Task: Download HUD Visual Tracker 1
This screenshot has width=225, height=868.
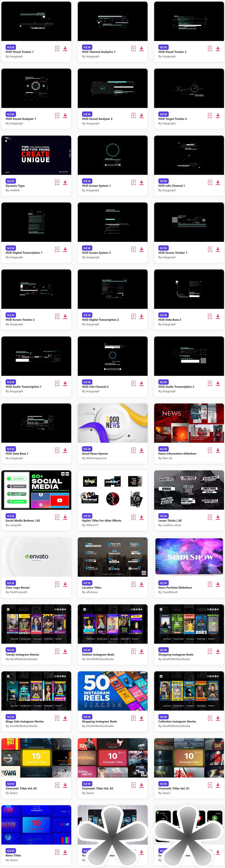Action: point(65,49)
